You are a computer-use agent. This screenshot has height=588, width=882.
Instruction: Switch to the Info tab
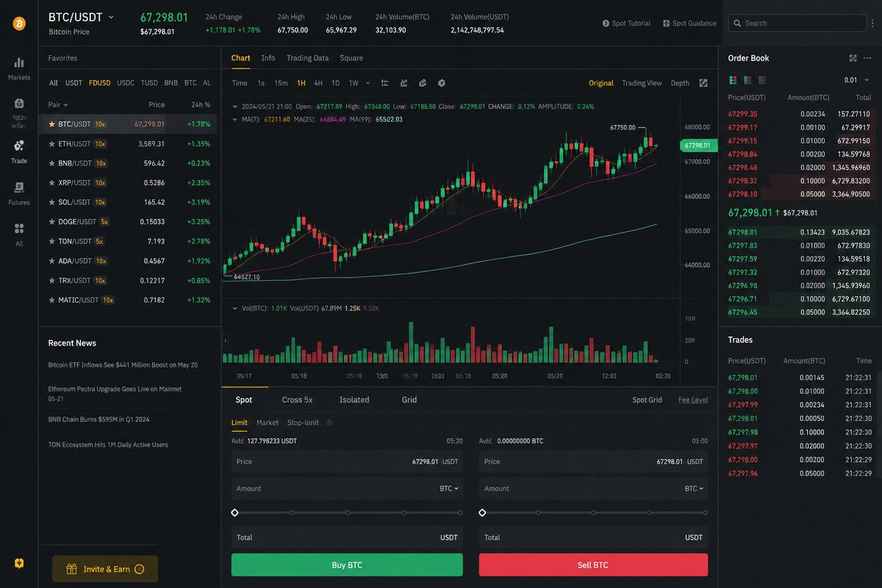268,58
